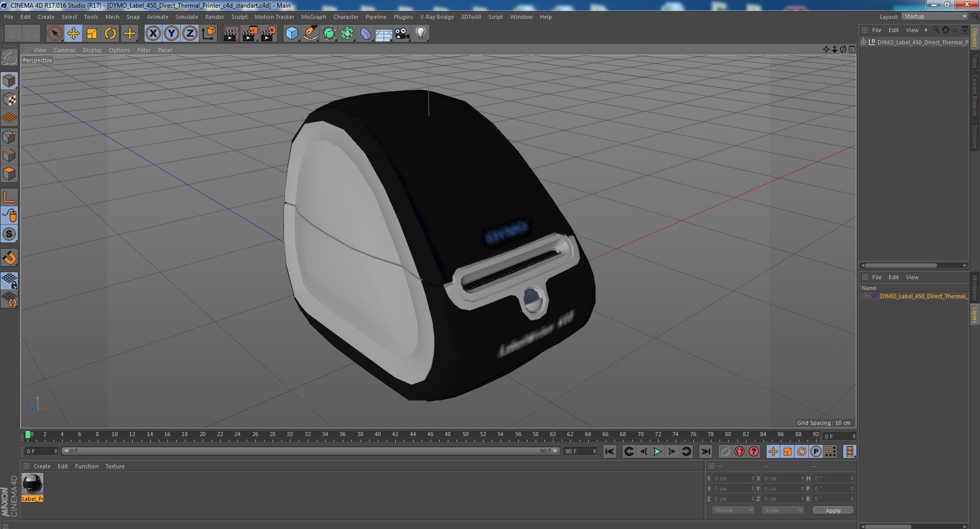Switch to Model mode

9,81
